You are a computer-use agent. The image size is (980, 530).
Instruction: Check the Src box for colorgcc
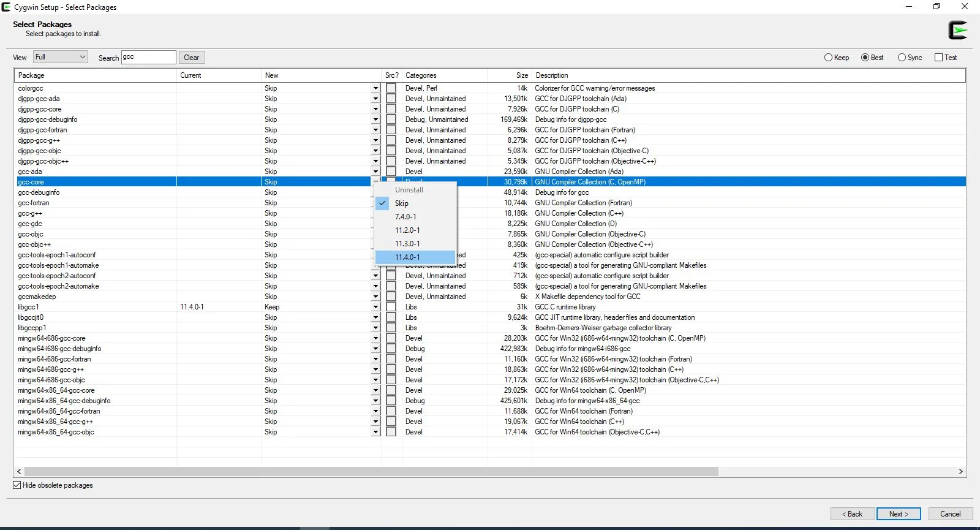(391, 88)
